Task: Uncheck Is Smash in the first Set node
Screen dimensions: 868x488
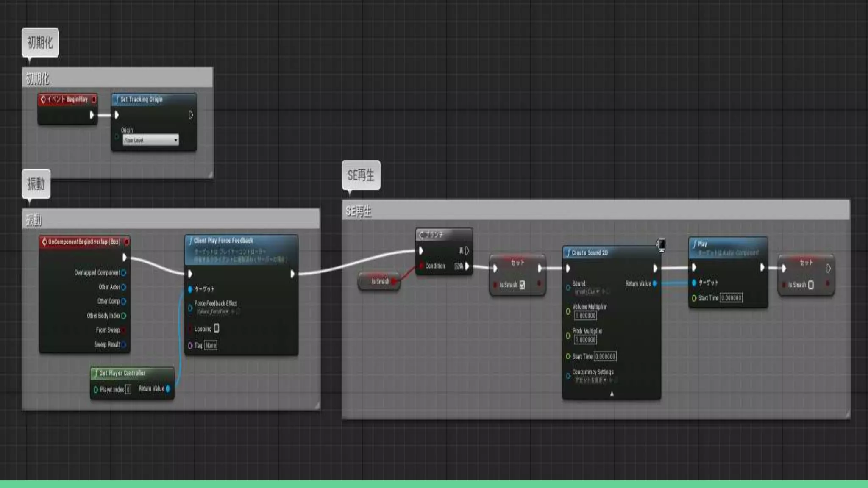Action: pos(522,285)
